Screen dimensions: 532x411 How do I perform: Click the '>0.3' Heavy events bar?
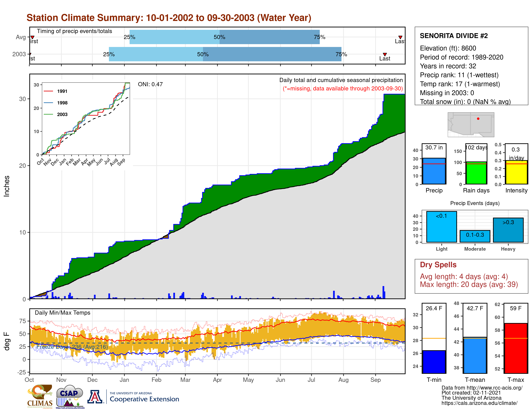tap(508, 230)
